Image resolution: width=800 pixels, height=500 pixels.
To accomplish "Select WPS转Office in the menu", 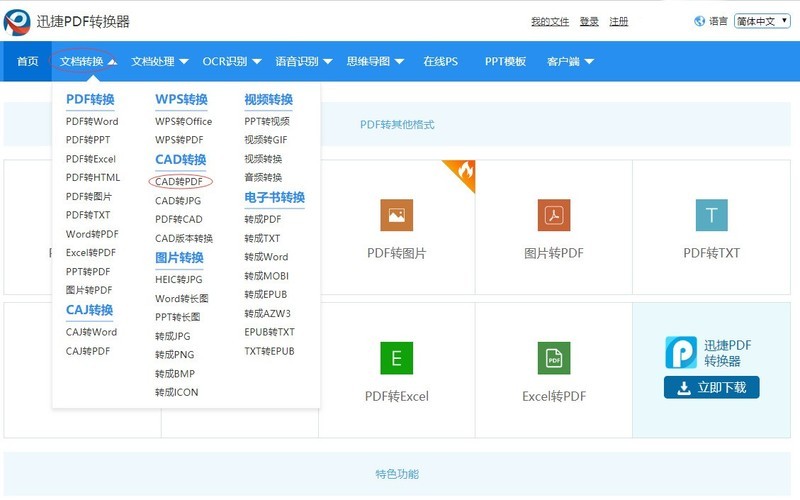I will [x=184, y=121].
